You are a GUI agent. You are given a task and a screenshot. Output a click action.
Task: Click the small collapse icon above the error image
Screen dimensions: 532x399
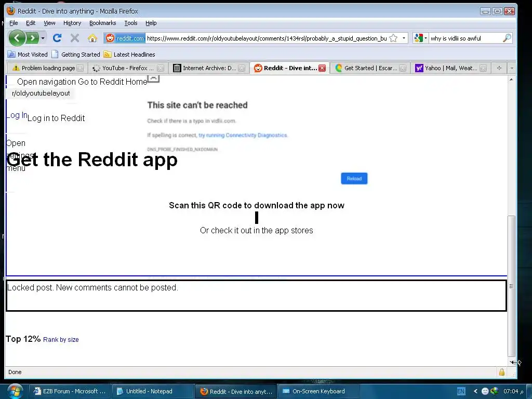coord(153,79)
